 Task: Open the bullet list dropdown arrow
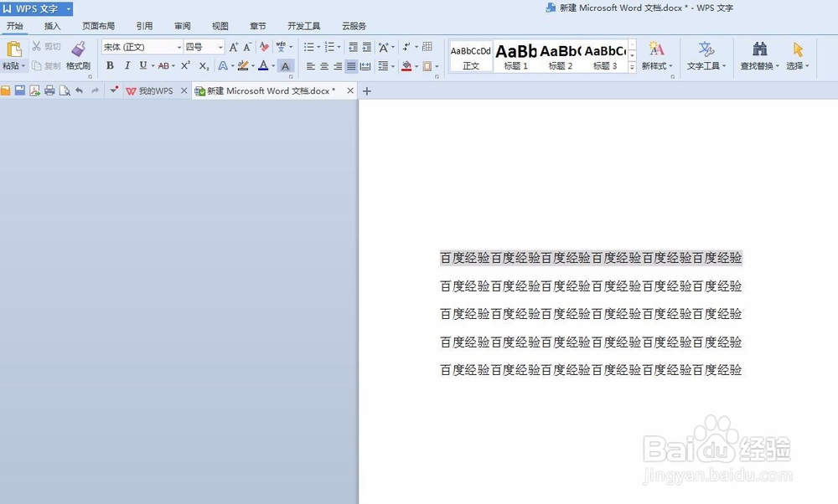point(318,47)
